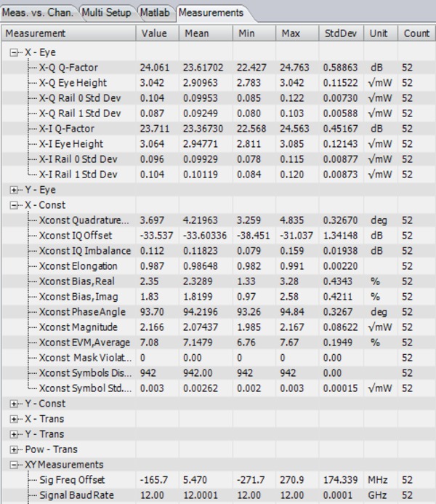Viewport: 436px width, 504px height.
Task: Collapse the X - Eye tree group
Action: 15,52
